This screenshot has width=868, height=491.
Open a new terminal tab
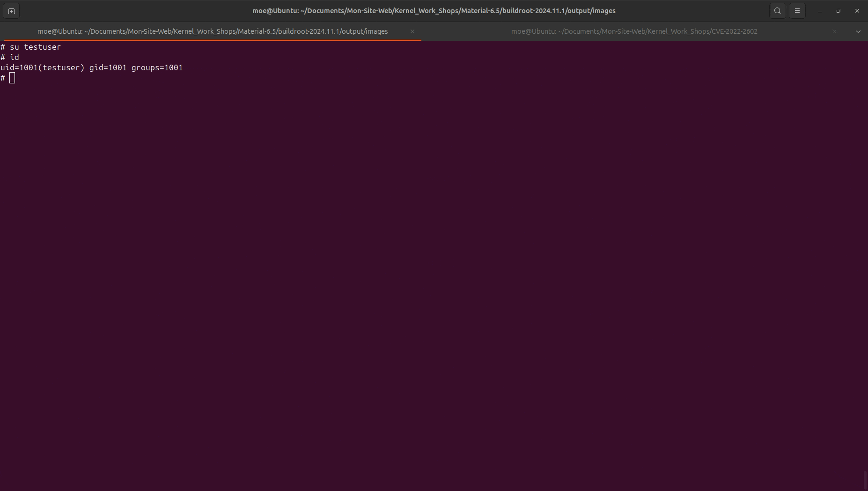(11, 11)
